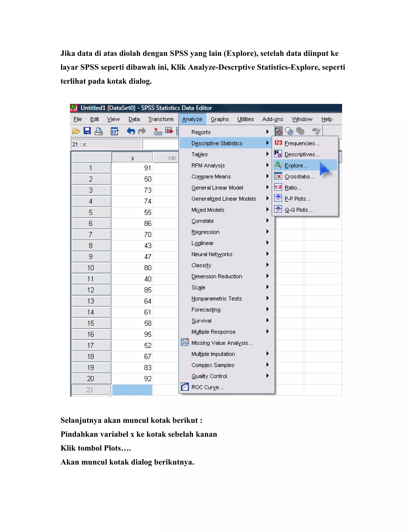
Task: Click the Open data document folder icon
Action: 76,131
